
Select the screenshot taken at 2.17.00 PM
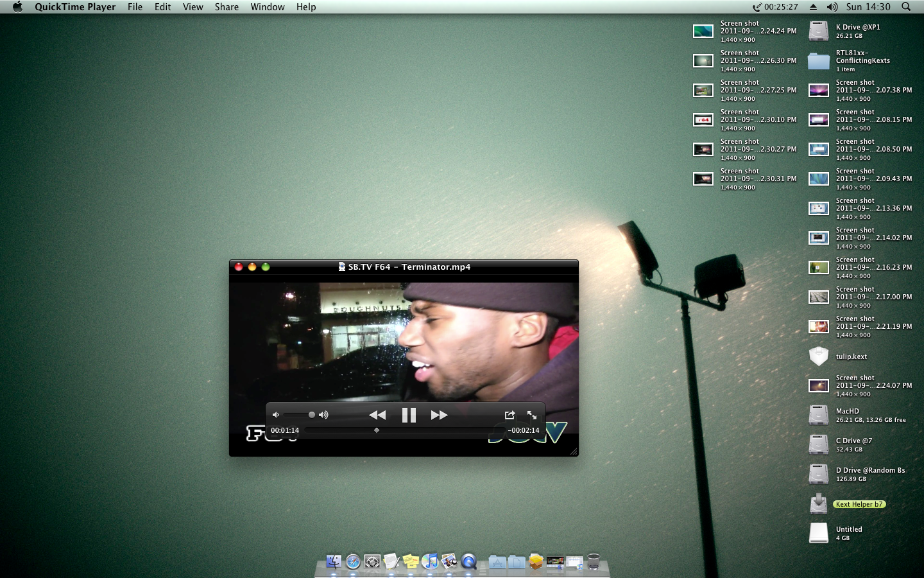click(x=819, y=297)
